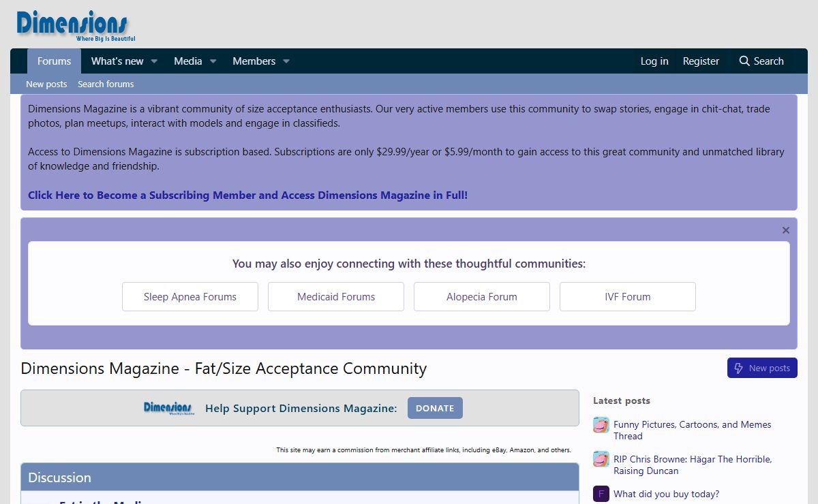Open the Forums tab

[55, 61]
